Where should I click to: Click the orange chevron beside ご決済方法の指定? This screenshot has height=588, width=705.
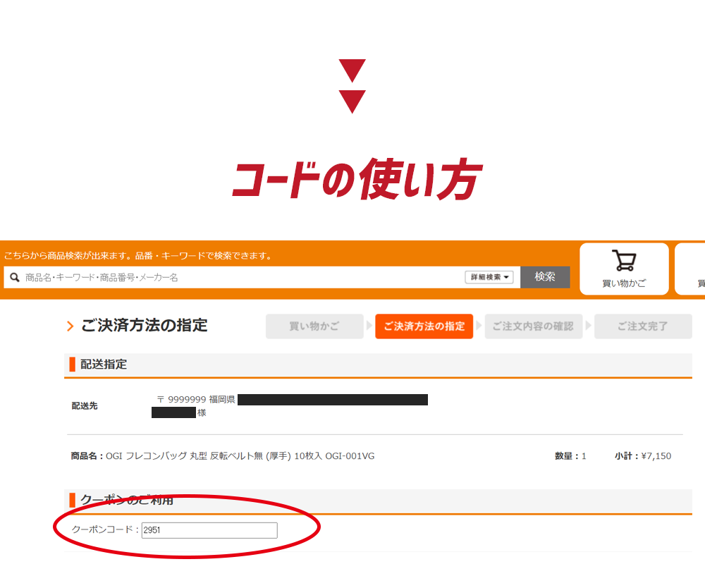click(x=70, y=326)
